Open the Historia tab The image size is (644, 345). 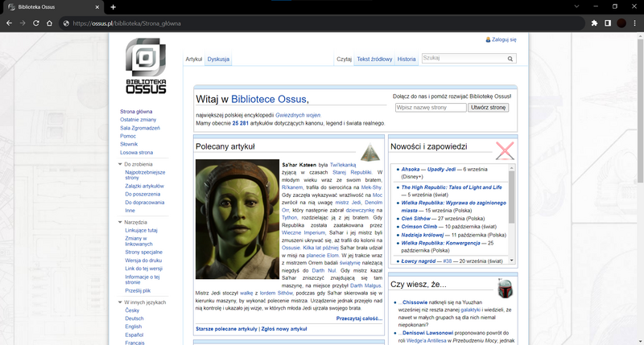tap(407, 59)
